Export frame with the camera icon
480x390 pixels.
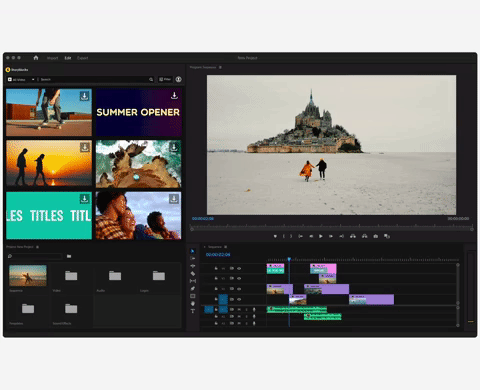tap(376, 236)
